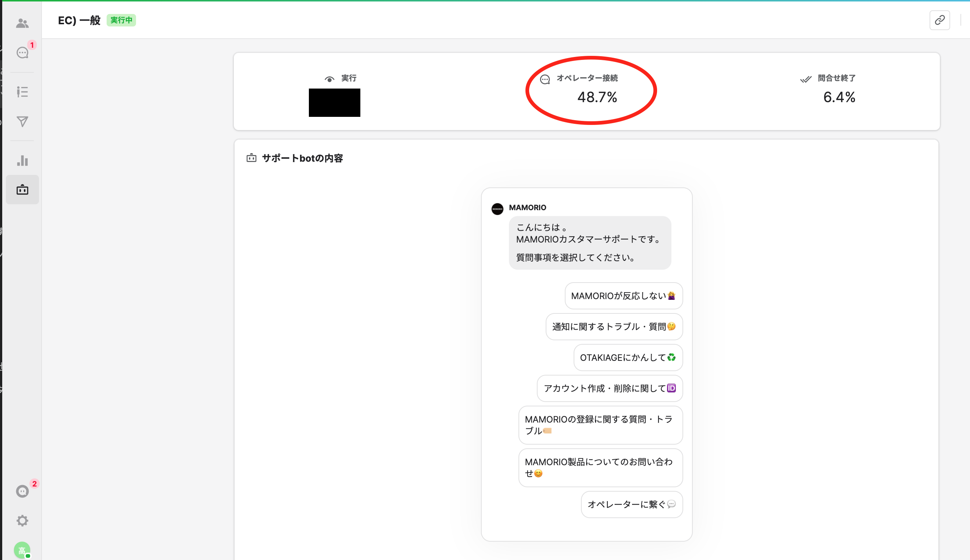
Task: Select the support bot icon in sidebar
Action: (x=22, y=190)
